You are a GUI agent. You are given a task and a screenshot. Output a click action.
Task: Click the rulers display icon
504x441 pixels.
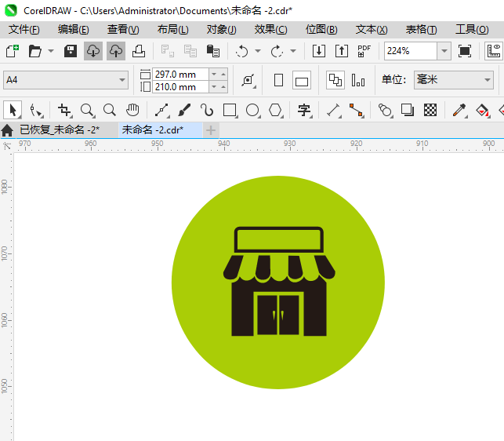click(x=494, y=51)
